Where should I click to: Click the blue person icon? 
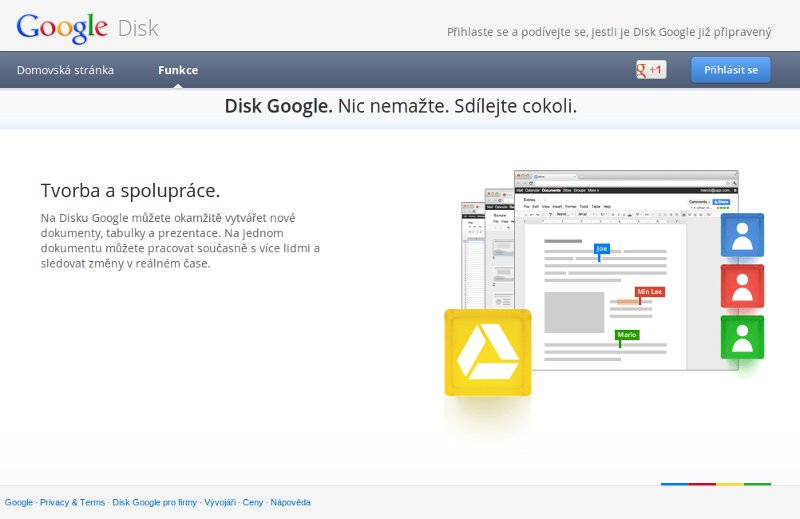[742, 235]
